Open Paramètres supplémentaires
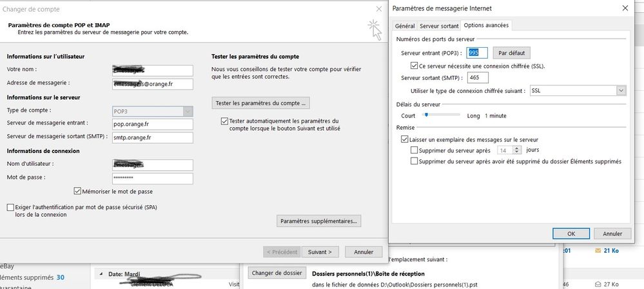 318,221
